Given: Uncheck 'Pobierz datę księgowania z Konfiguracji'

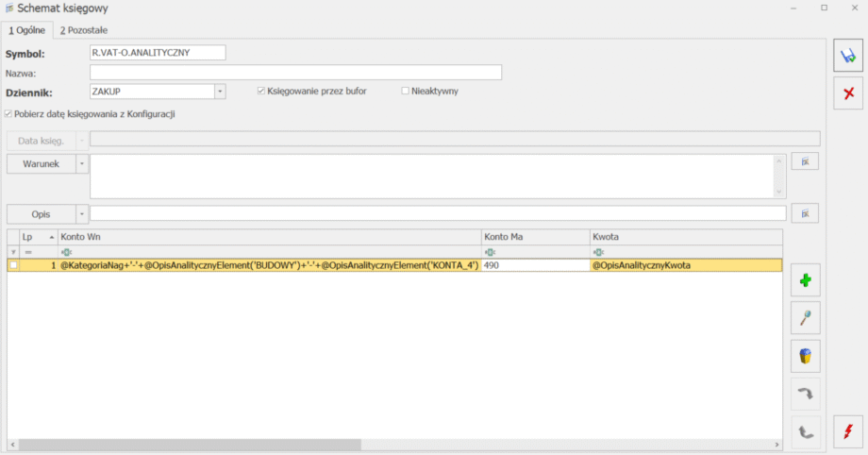Looking at the screenshot, I should coord(8,114).
